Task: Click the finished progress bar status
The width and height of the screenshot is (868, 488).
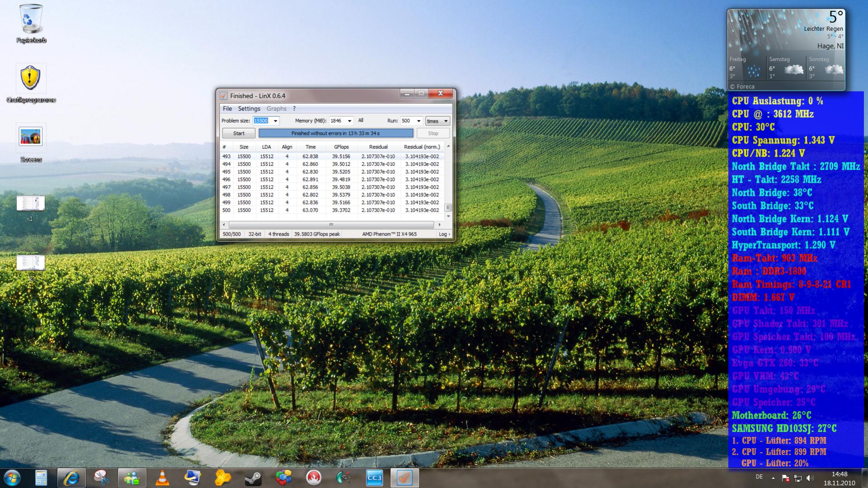Action: [x=336, y=133]
